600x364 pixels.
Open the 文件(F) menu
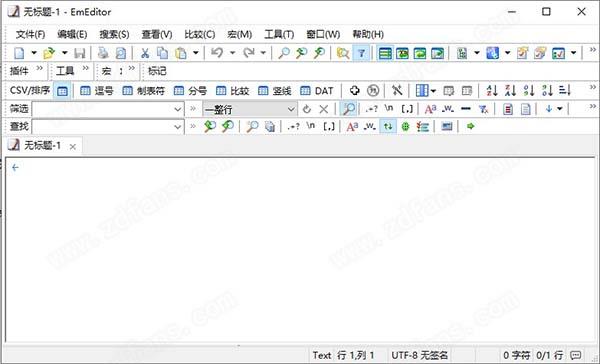(x=30, y=34)
